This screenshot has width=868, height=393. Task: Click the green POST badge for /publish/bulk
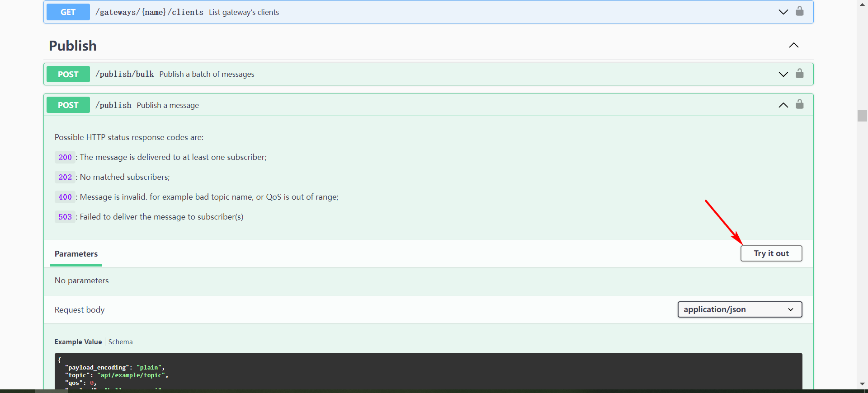pos(68,74)
